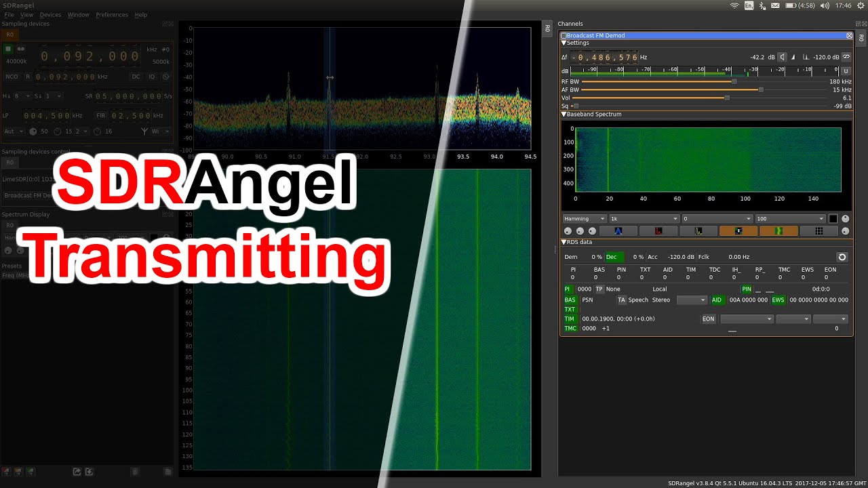Collapse the RDS data section
Screen dimensions: 868x488
pyautogui.click(x=564, y=242)
